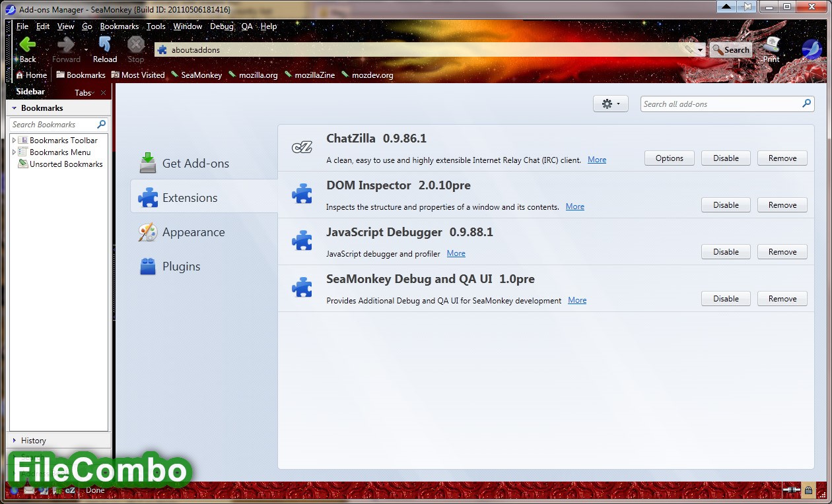Screen dimensions: 832x504
Task: Click the SeaMonkey Debug and QA puzzle icon
Action: pyautogui.click(x=302, y=288)
